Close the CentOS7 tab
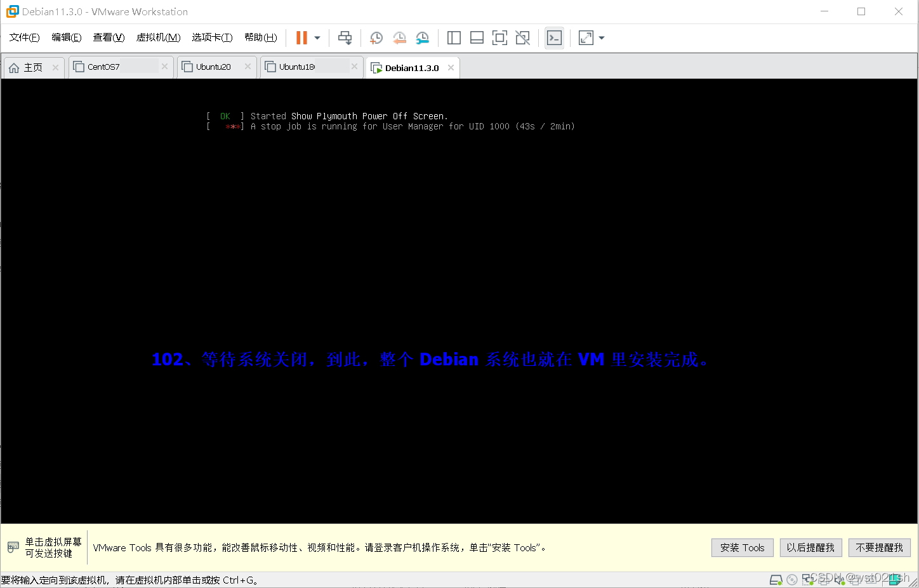This screenshot has height=588, width=919. click(164, 67)
